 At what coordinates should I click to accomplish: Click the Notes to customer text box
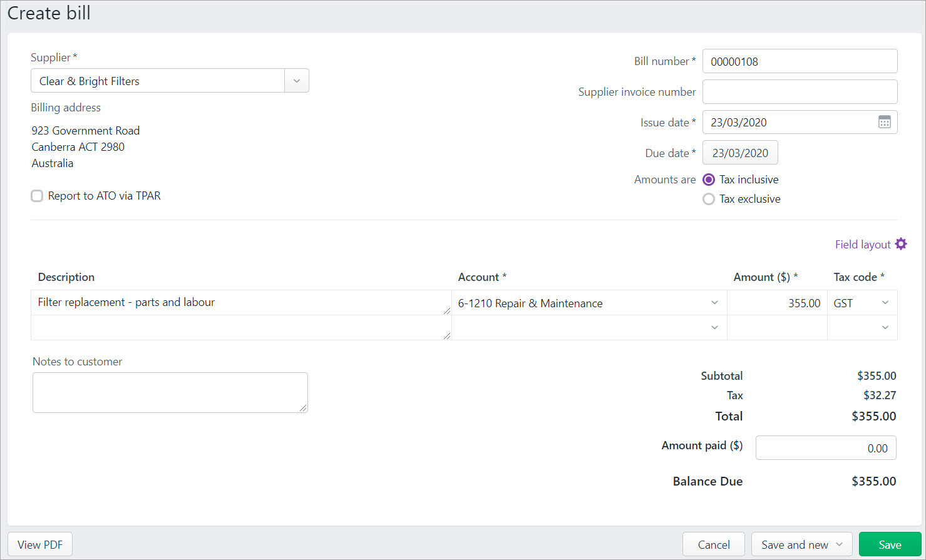(x=170, y=392)
